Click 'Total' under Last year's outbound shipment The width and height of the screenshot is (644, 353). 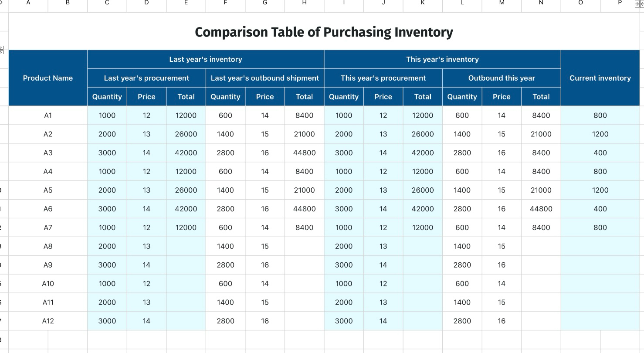point(304,97)
